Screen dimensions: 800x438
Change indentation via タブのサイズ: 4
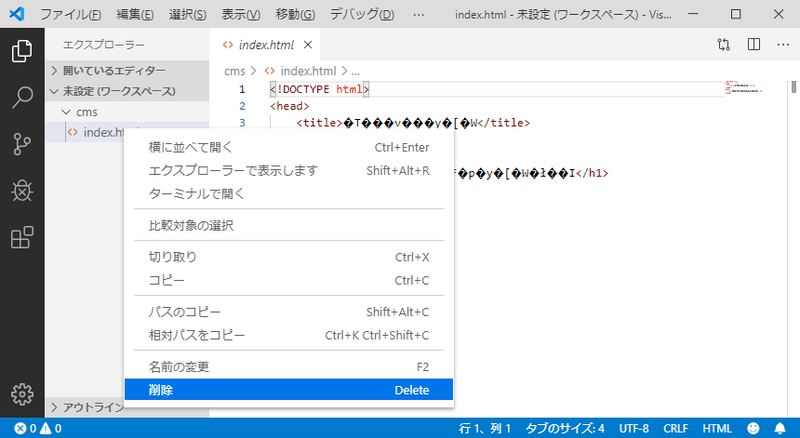[x=565, y=428]
